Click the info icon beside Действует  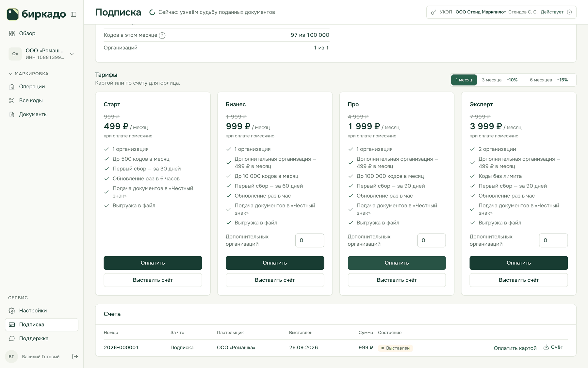pos(569,12)
